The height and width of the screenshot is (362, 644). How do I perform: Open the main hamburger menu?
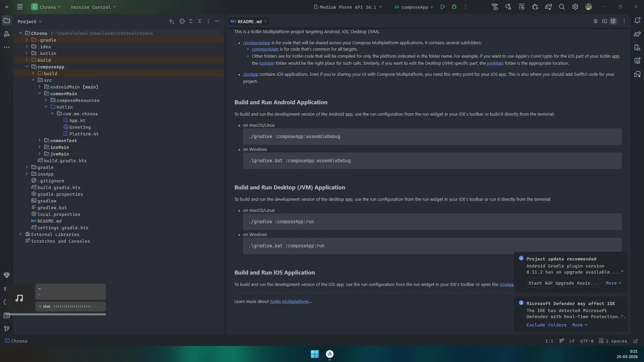tap(20, 7)
